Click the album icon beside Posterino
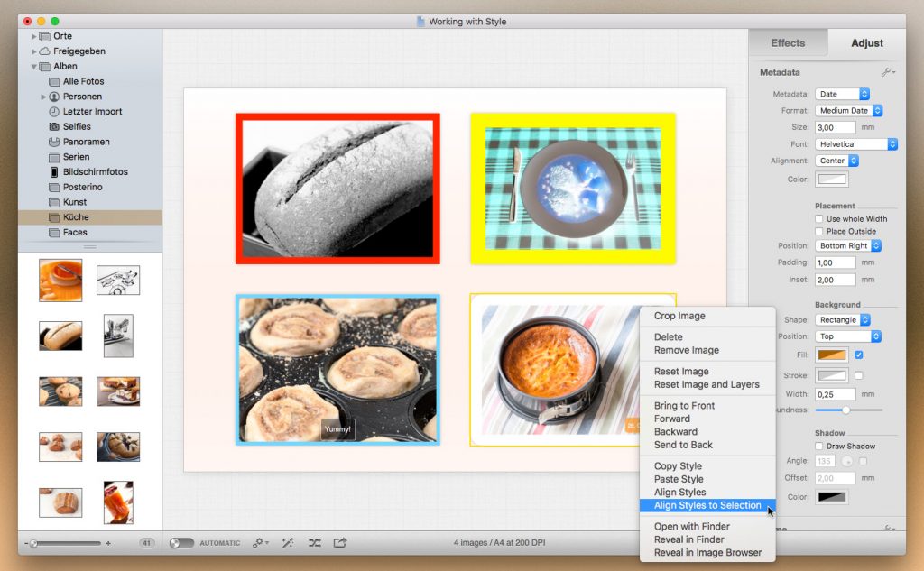Screen dimensions: 924x571 [x=54, y=187]
